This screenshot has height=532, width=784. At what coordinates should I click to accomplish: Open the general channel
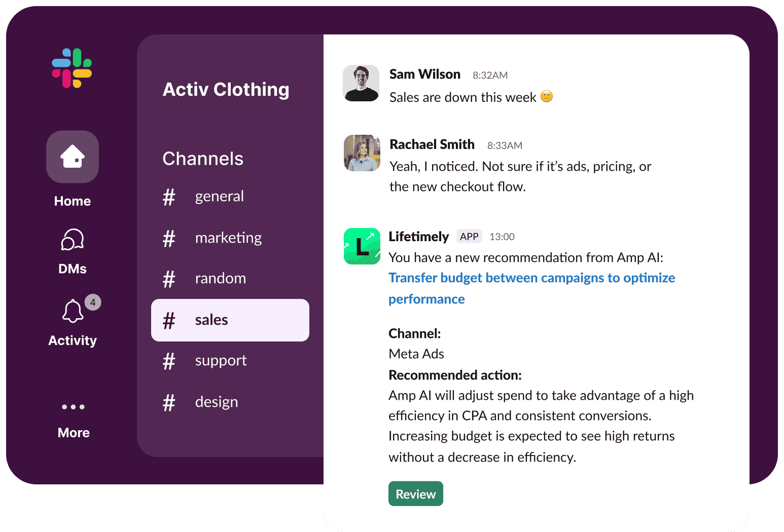pos(219,197)
